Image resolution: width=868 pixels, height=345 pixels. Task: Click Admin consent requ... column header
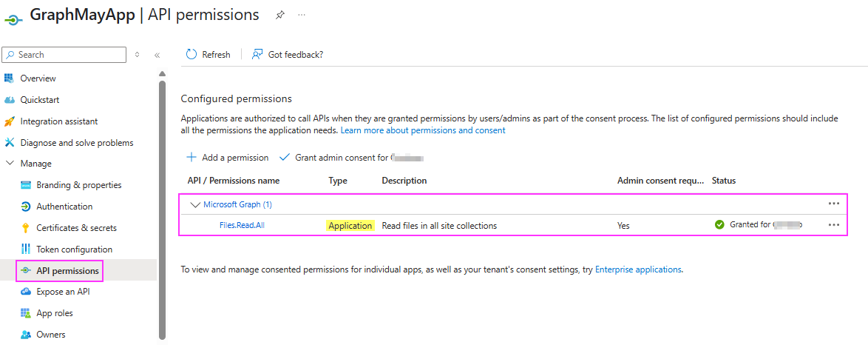660,181
